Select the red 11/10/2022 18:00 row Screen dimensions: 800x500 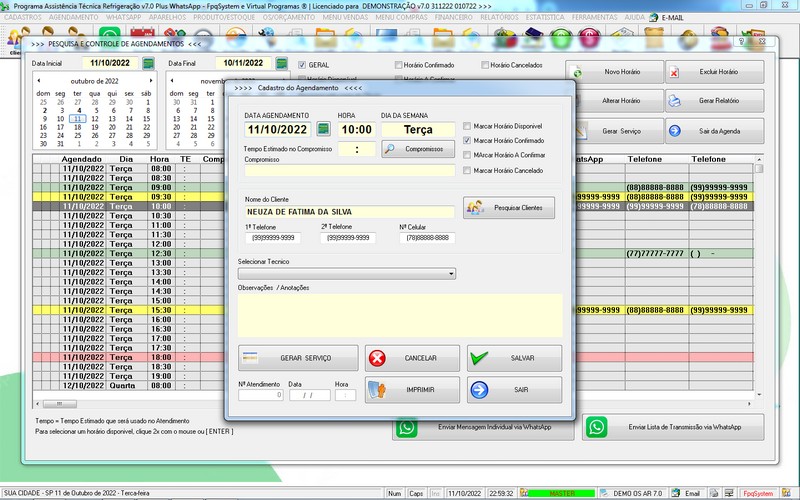(x=129, y=357)
